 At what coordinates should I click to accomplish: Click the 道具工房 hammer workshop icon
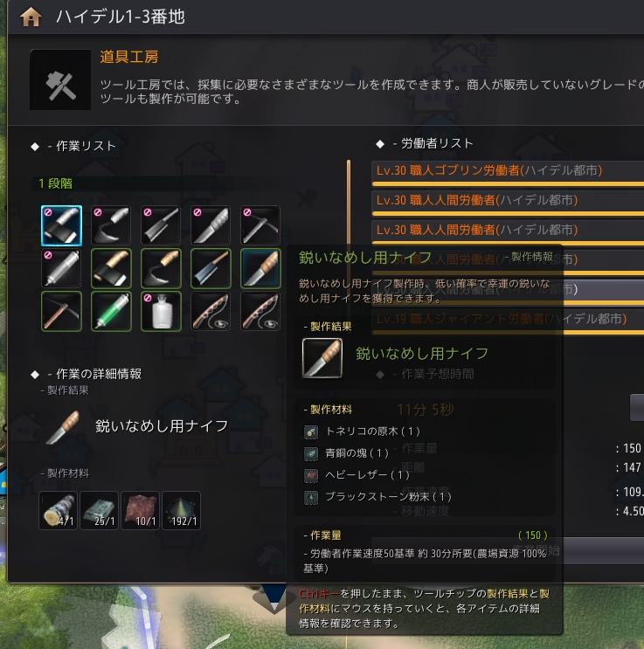pyautogui.click(x=60, y=79)
